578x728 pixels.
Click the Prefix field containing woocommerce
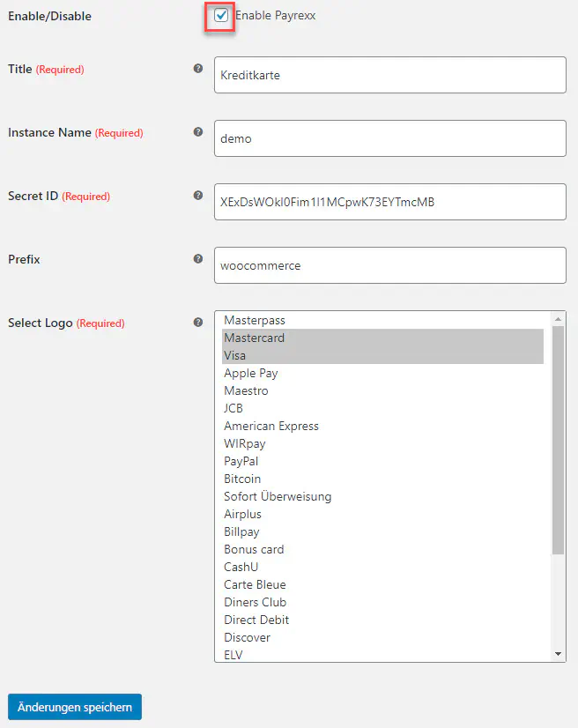point(389,265)
